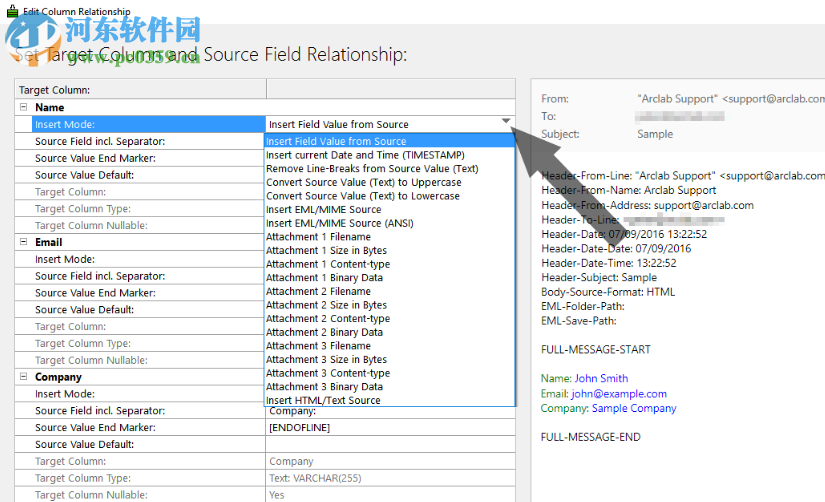Pick the 'Insert EML/MIME Source' option

tap(389, 209)
